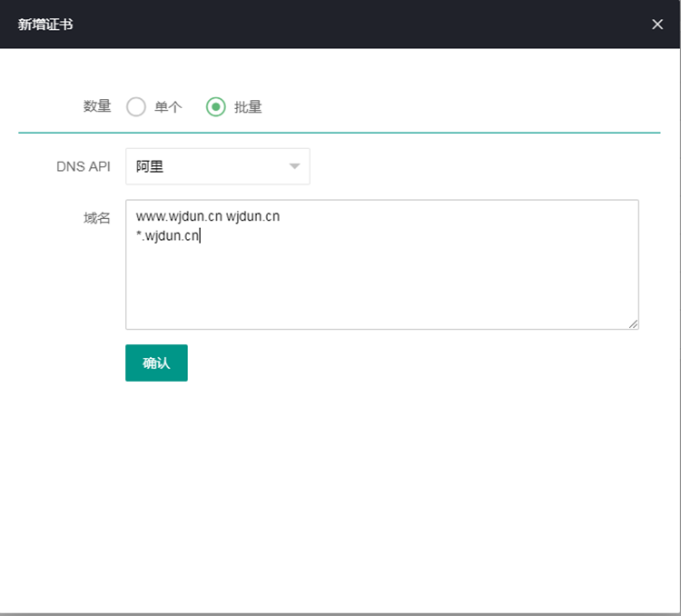Click the green divider line under 数量
The width and height of the screenshot is (681, 616).
click(339, 133)
